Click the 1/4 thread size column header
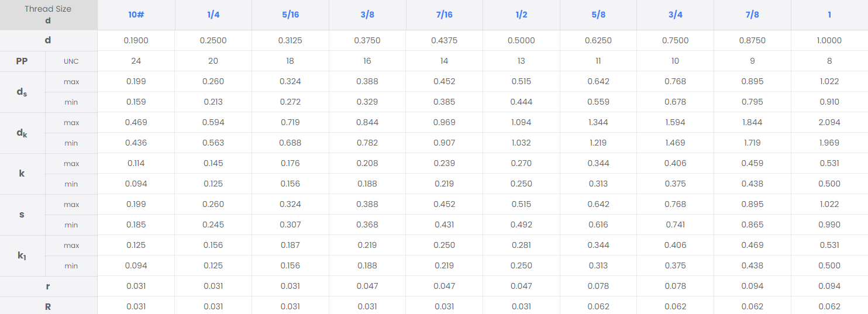The image size is (868, 314). [x=213, y=15]
